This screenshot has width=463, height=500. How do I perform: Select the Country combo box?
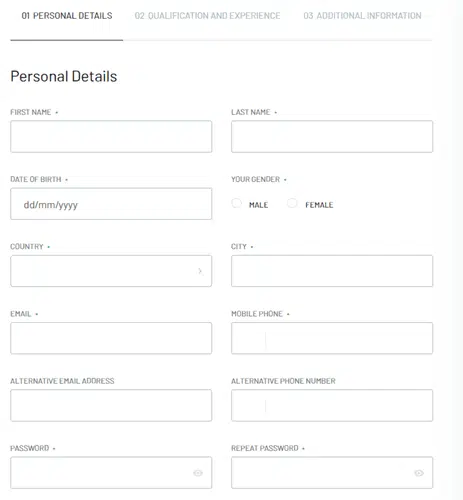tap(111, 271)
